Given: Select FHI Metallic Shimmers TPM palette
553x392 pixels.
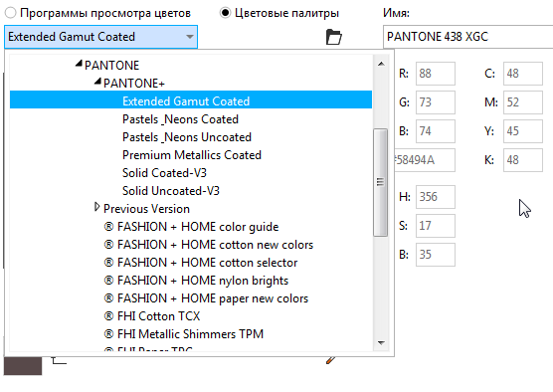Looking at the screenshot, I should pyautogui.click(x=184, y=334).
